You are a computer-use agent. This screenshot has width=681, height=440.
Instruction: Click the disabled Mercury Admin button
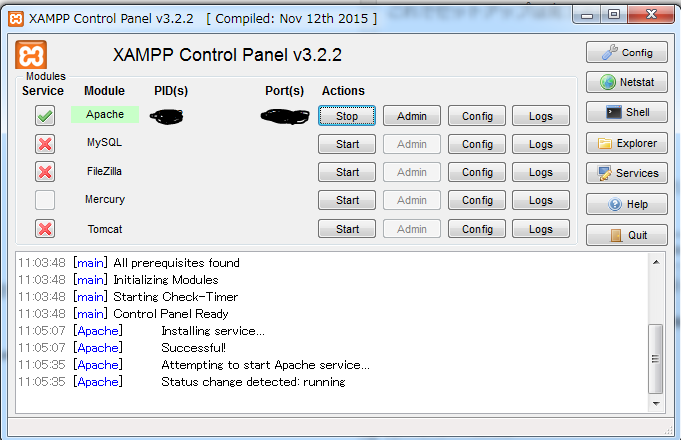coord(412,200)
